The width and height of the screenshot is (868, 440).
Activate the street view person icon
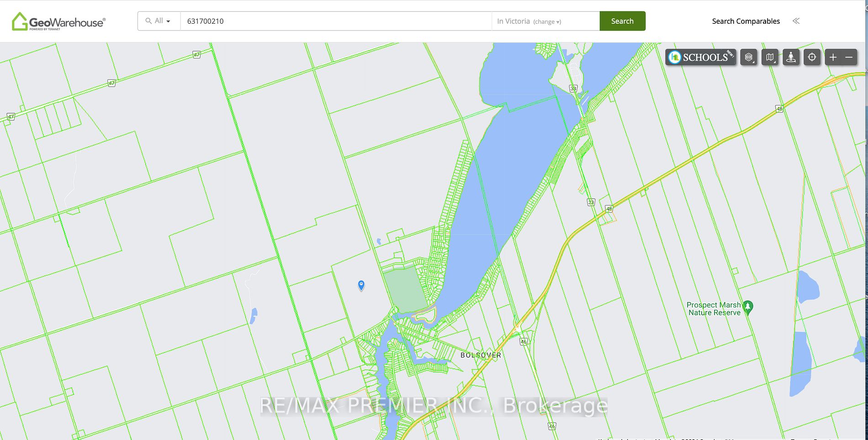[x=791, y=57]
